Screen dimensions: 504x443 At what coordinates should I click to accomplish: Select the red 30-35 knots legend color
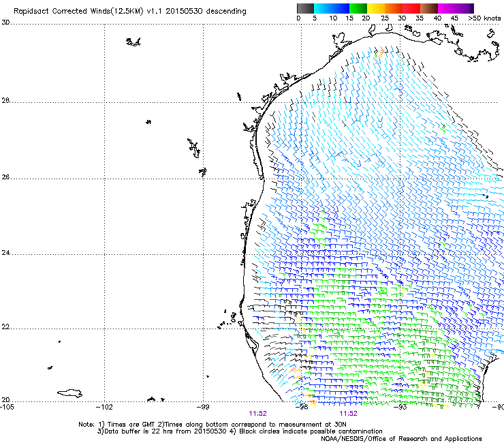click(x=411, y=8)
